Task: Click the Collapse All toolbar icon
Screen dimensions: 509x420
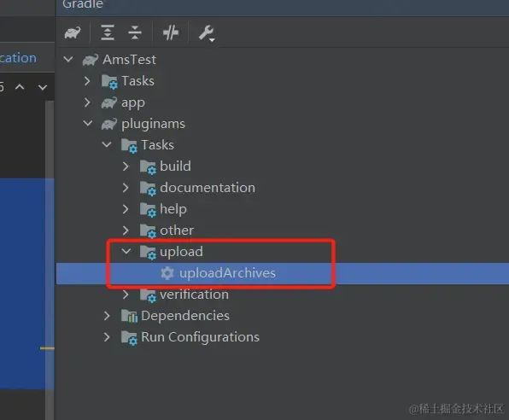Action: [135, 32]
